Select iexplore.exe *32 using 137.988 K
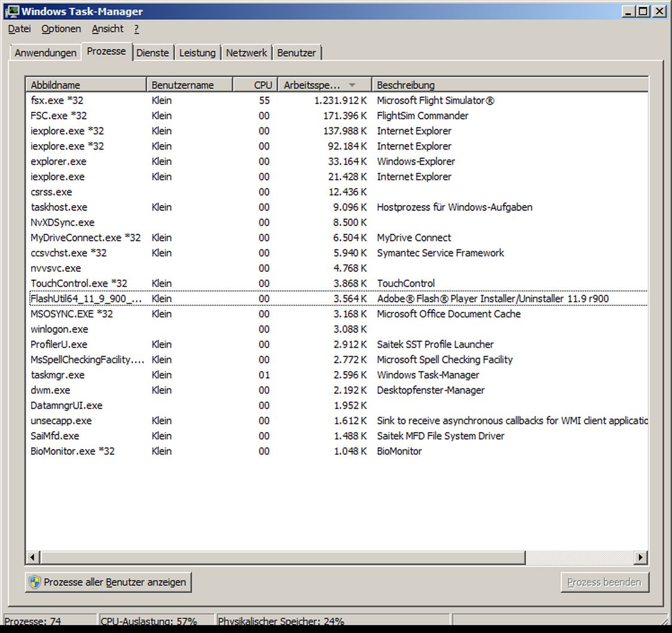The image size is (672, 633). tap(337, 131)
